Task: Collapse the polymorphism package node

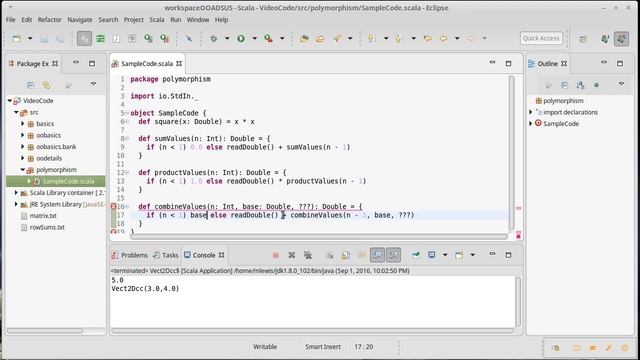Action: point(22,169)
